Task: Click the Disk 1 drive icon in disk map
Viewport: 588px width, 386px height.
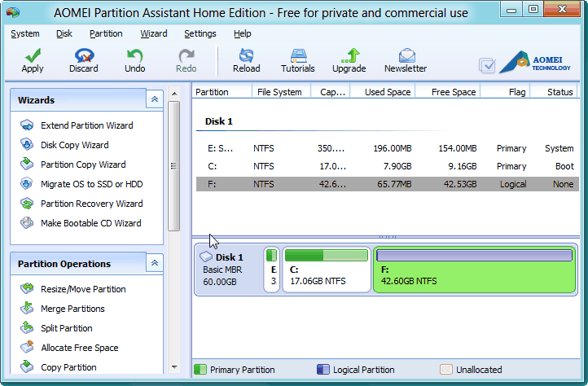Action: click(x=206, y=257)
